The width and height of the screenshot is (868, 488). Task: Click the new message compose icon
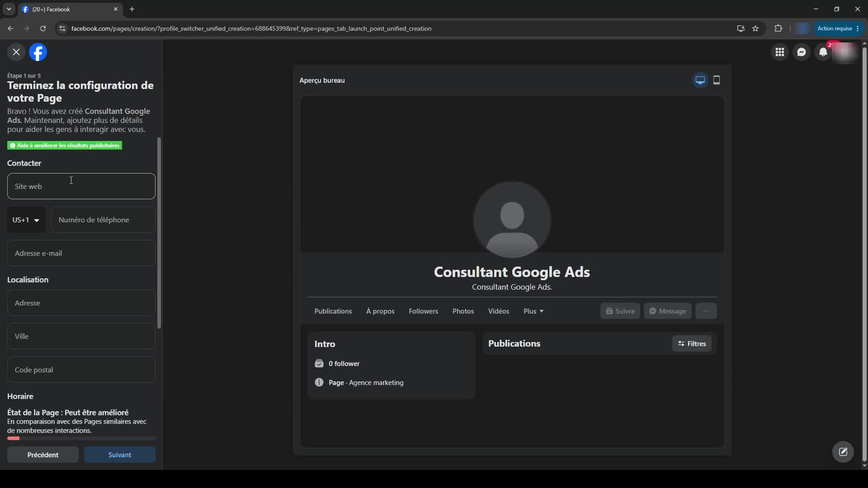point(843,452)
